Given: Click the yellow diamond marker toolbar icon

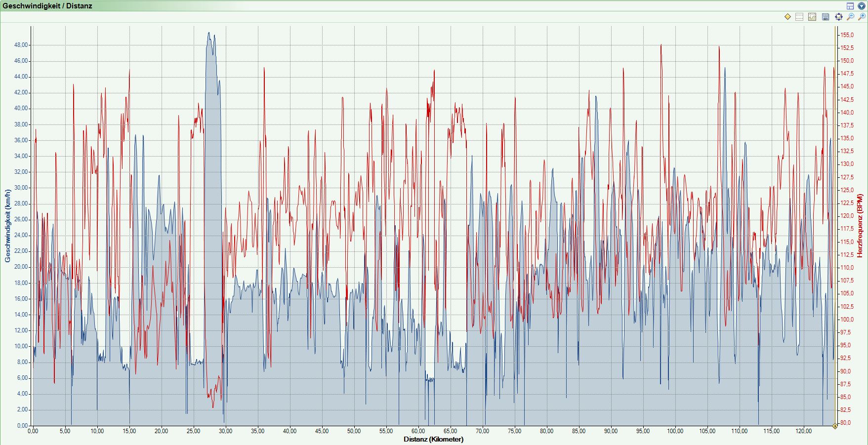Looking at the screenshot, I should (787, 17).
